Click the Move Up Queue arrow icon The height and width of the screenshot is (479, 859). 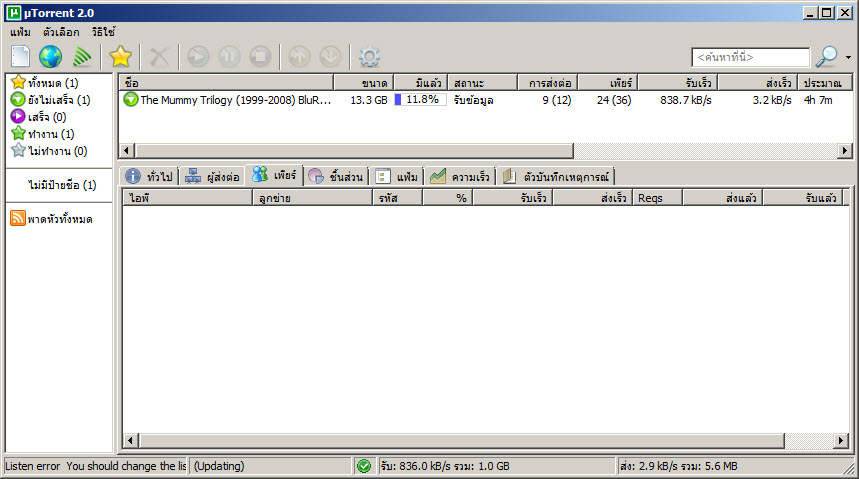click(299, 56)
